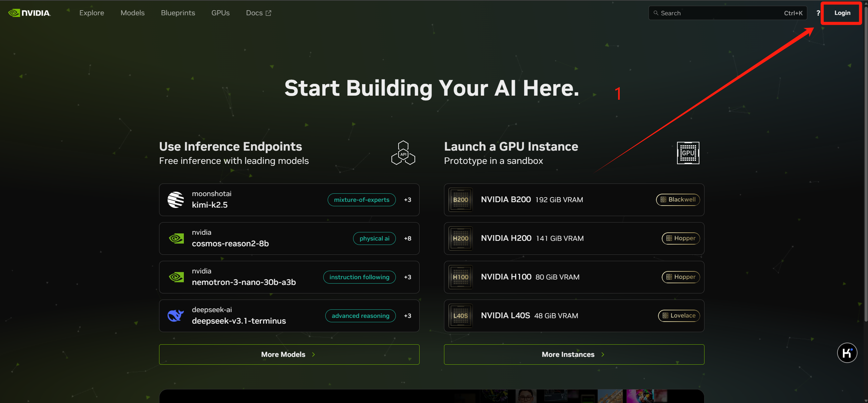Expand +3 tags on kimi-k2.5
The image size is (868, 403).
(407, 200)
